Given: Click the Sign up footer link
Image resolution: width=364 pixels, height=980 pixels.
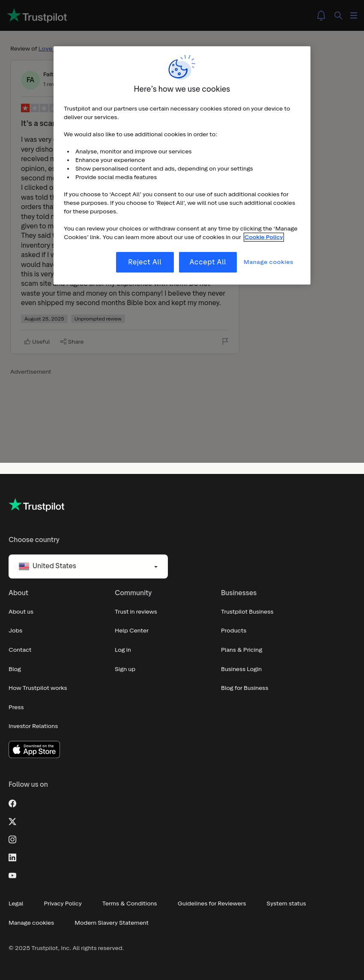Looking at the screenshot, I should click(125, 669).
